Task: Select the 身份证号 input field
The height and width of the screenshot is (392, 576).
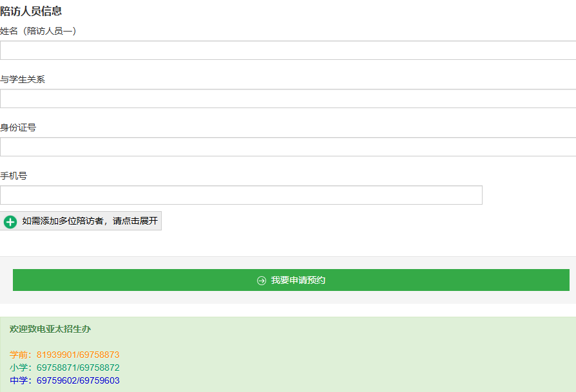Action: (287, 147)
